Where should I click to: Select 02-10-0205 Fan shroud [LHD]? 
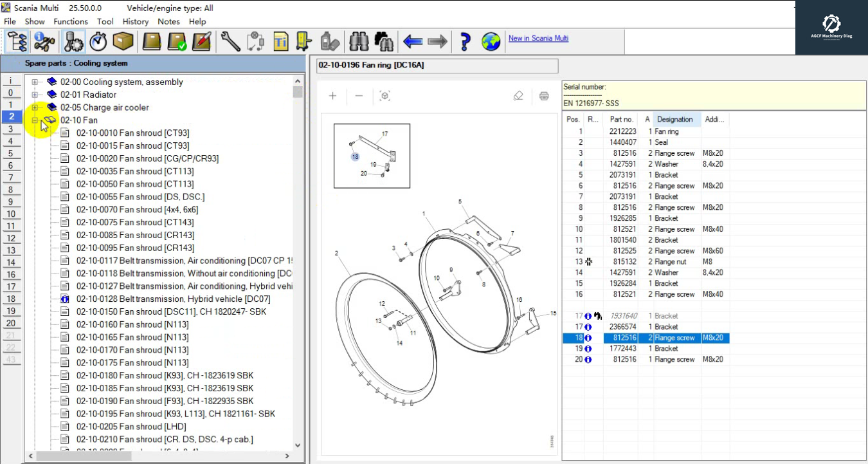131,427
